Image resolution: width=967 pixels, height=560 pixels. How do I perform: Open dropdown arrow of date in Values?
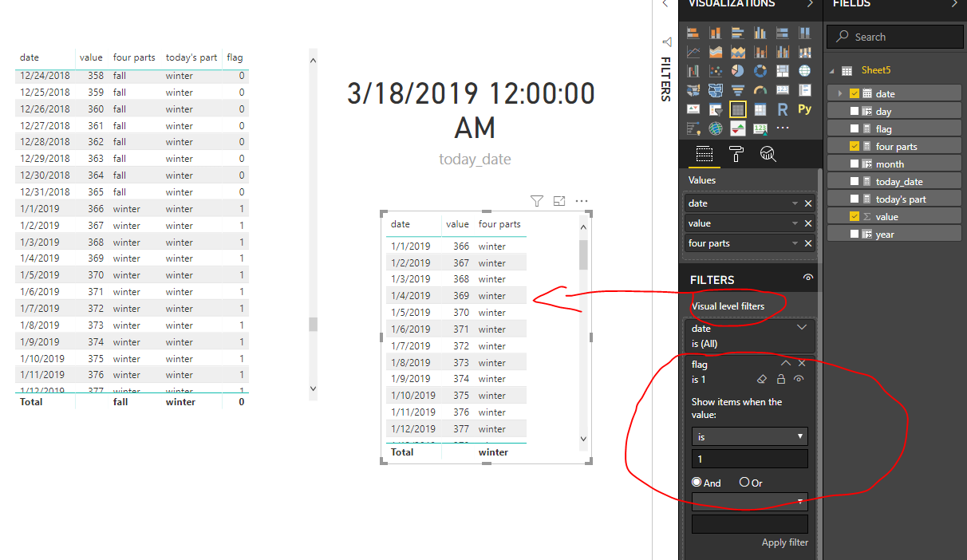click(x=795, y=203)
